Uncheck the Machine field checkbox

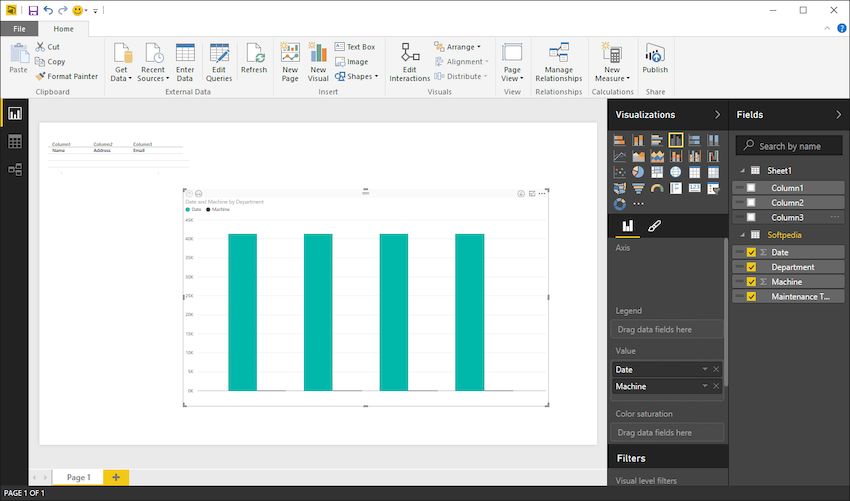(751, 282)
